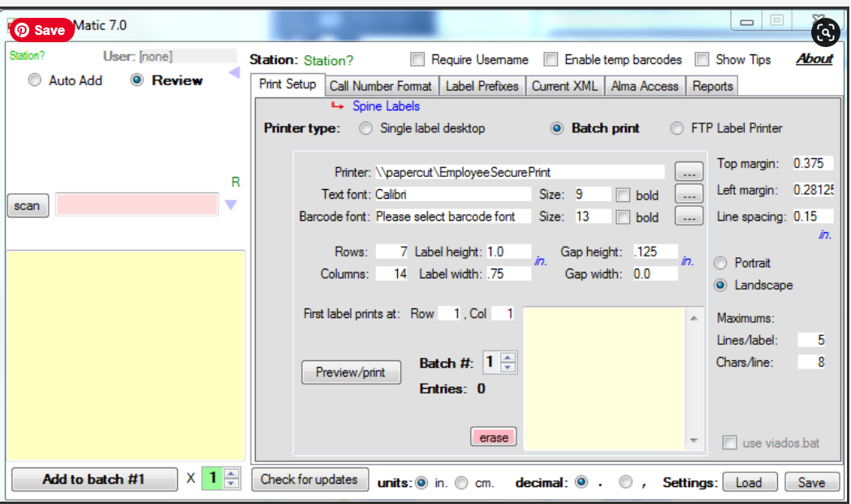Toggle bold for the text font
This screenshot has width=851, height=504.
[x=621, y=194]
